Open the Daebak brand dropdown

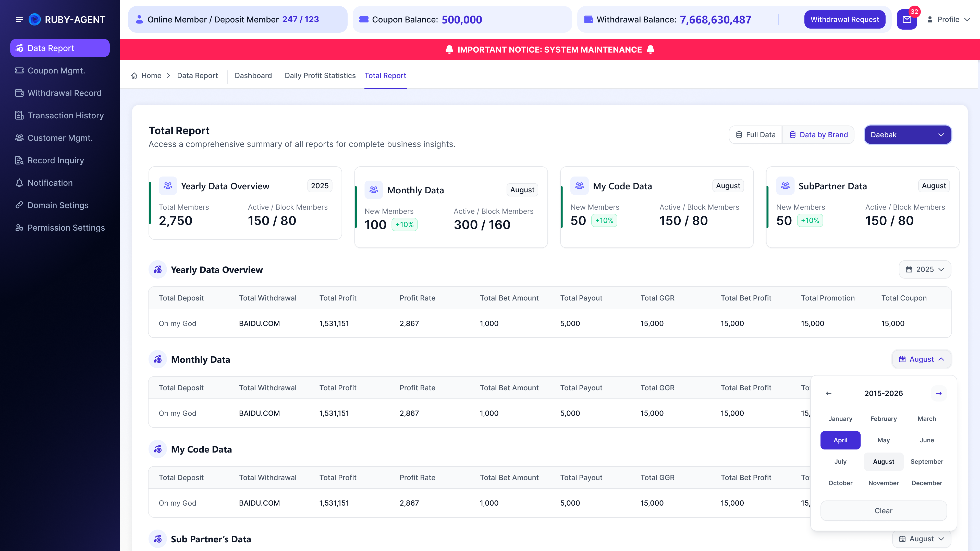908,135
